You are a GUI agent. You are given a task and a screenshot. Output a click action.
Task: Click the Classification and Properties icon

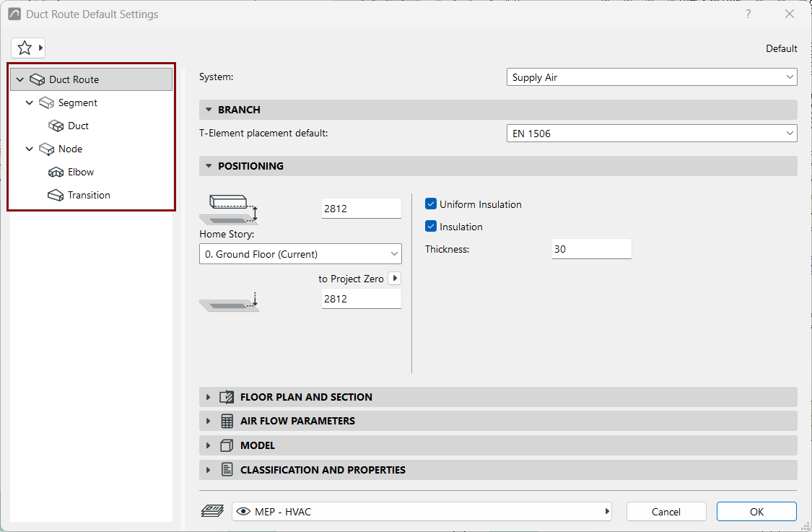227,470
